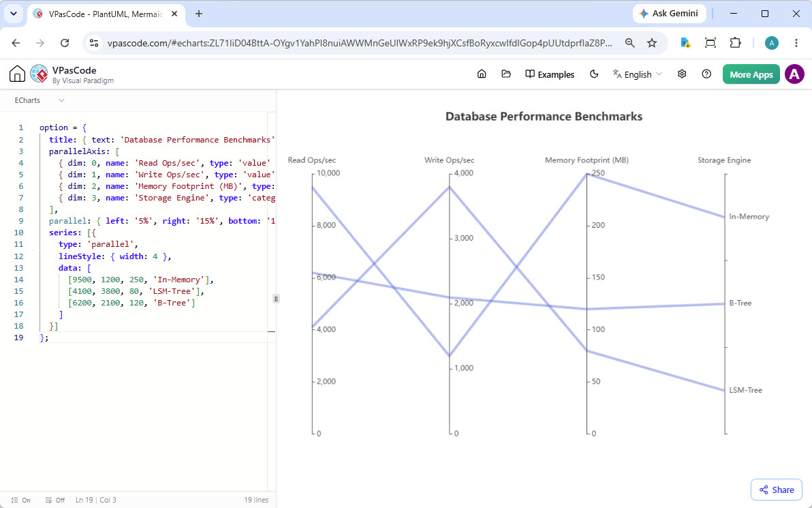Click the VPasCode globe logo
This screenshot has height=508, width=812.
coord(40,74)
